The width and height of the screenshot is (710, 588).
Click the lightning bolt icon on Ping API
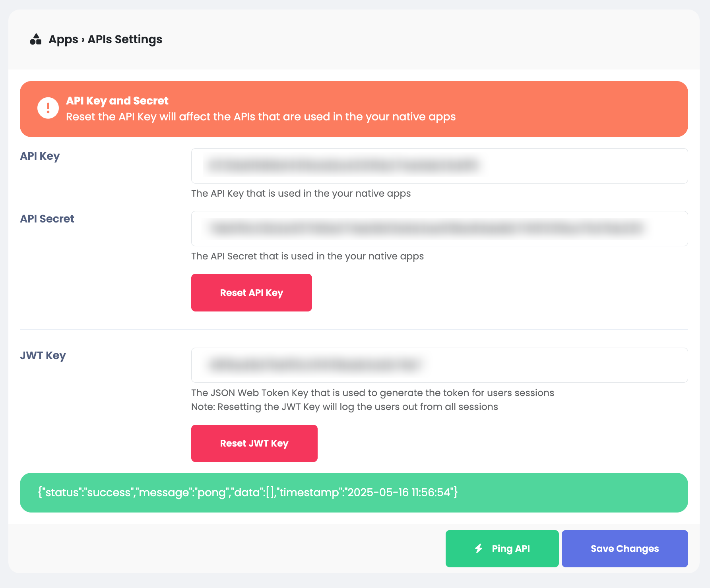[x=479, y=549]
